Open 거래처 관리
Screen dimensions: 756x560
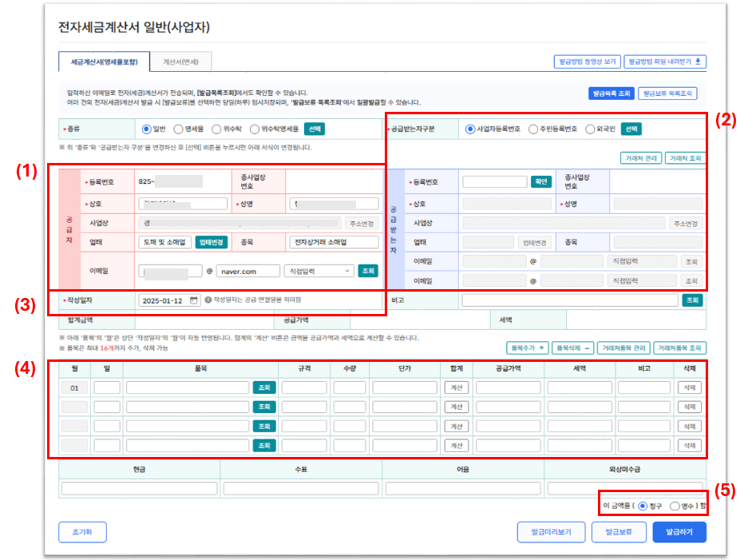point(641,158)
